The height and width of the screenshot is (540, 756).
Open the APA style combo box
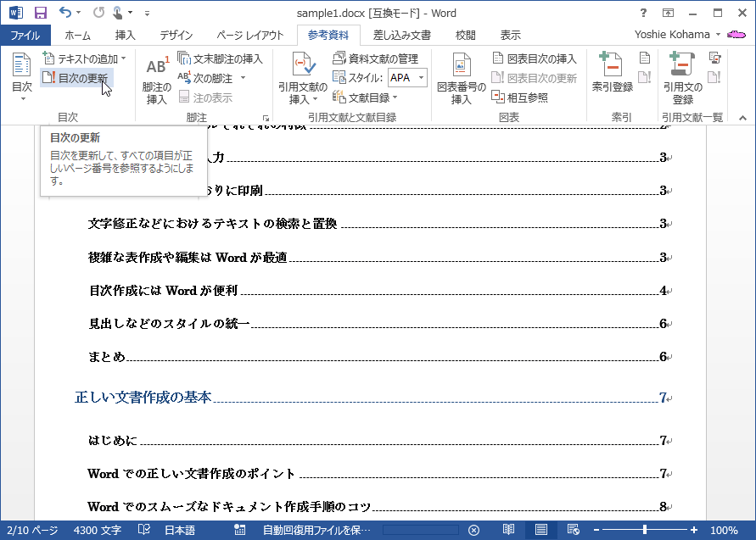[407, 77]
